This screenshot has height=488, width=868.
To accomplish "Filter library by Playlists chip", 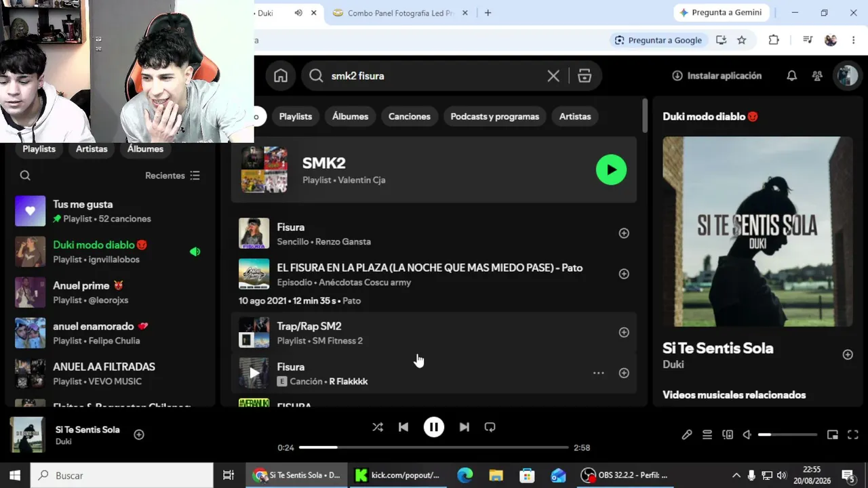I will pos(39,149).
